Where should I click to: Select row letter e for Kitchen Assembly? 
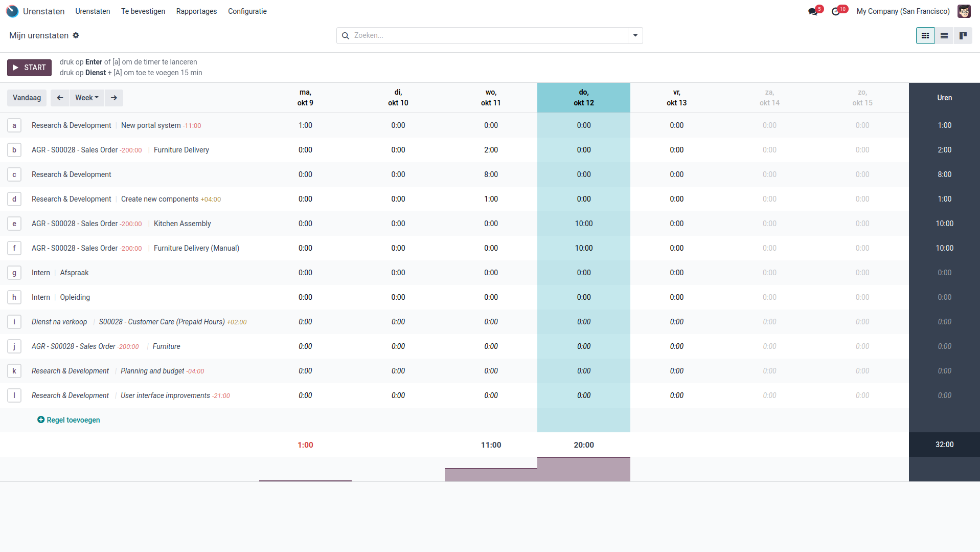(x=14, y=224)
